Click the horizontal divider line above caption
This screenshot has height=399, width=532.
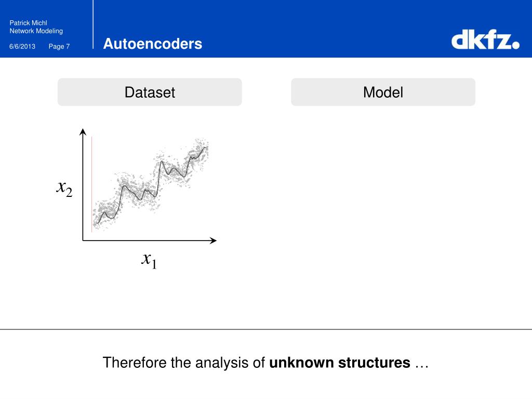coord(266,329)
